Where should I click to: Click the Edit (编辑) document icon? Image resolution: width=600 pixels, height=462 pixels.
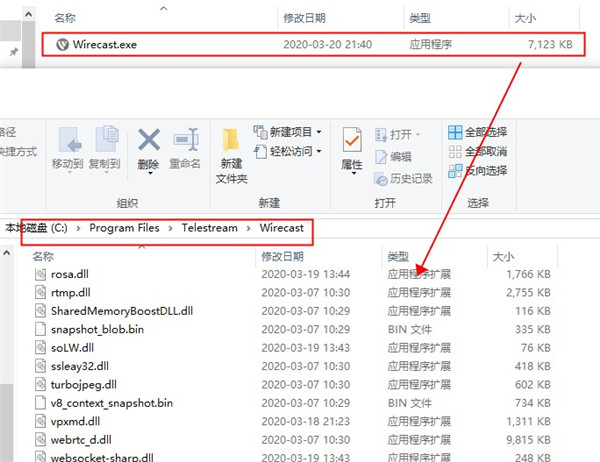click(x=381, y=157)
